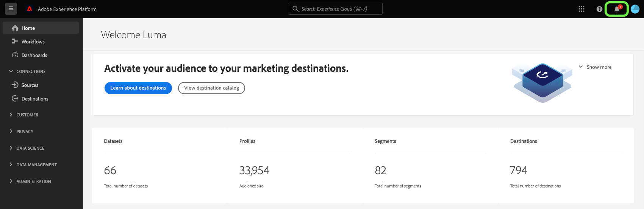
Task: Click the Search Experience Cloud field
Action: click(335, 9)
